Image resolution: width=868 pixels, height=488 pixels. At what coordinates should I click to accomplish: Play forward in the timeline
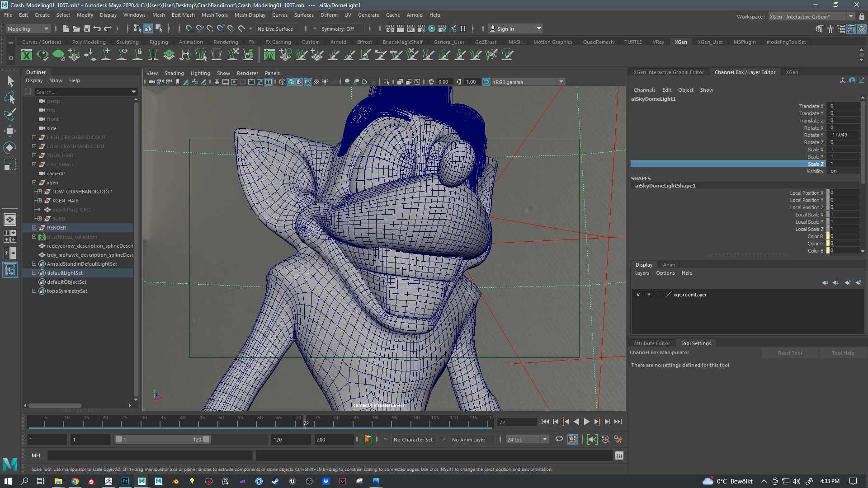pyautogui.click(x=586, y=422)
